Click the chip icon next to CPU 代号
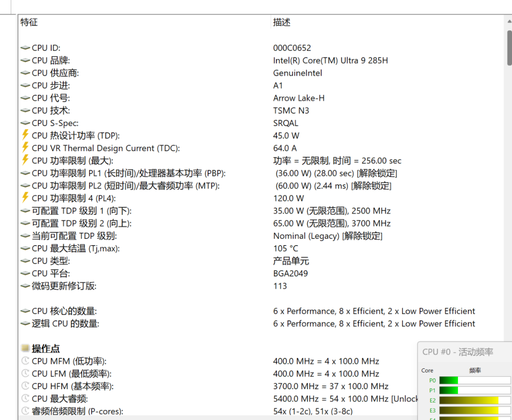The width and height of the screenshot is (512, 420). pyautogui.click(x=25, y=98)
